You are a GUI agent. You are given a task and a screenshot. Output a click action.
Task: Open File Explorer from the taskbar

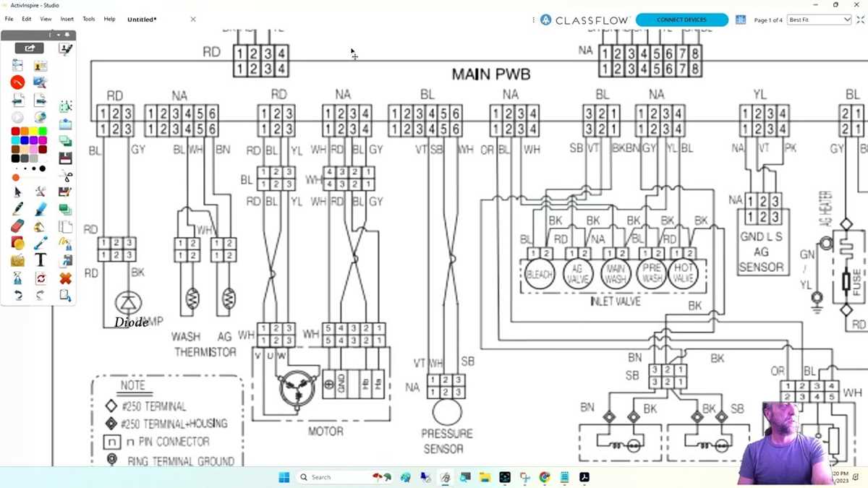click(x=485, y=477)
